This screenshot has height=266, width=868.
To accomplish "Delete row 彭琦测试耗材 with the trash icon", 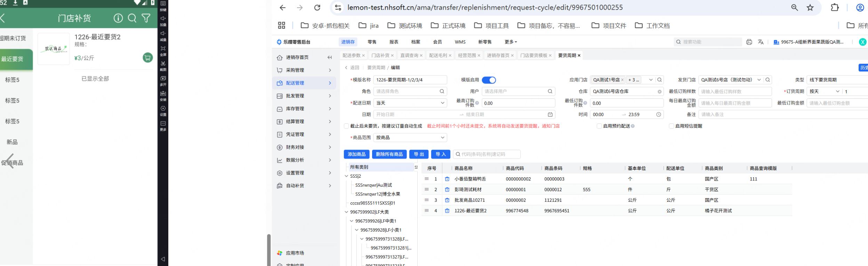I will pyautogui.click(x=447, y=190).
